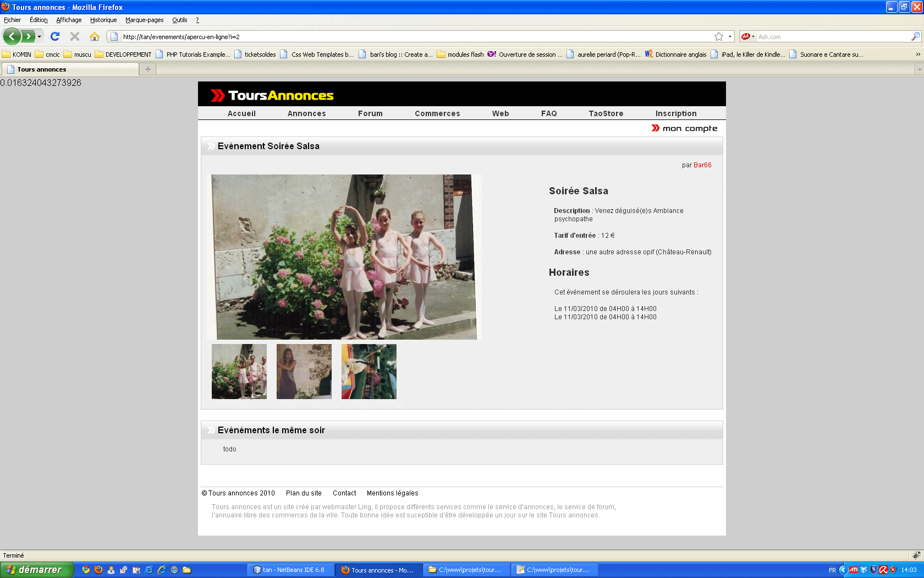Image resolution: width=924 pixels, height=578 pixels.
Task: Show more bookmarks chevron
Action: (918, 54)
